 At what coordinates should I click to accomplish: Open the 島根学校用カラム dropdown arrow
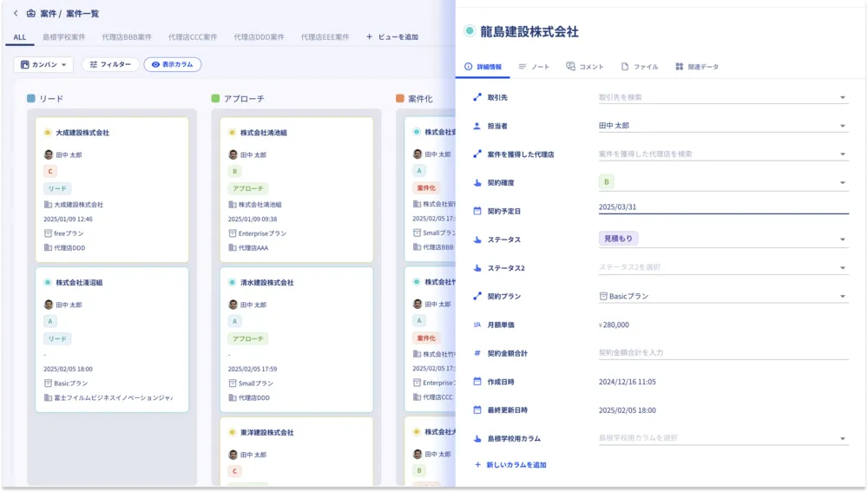(x=842, y=438)
